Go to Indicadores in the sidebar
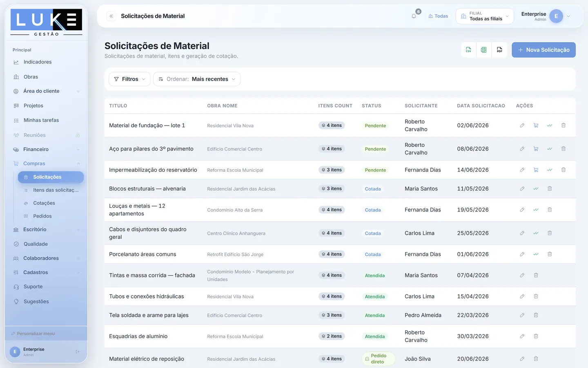The height and width of the screenshot is (368, 588). (47, 62)
